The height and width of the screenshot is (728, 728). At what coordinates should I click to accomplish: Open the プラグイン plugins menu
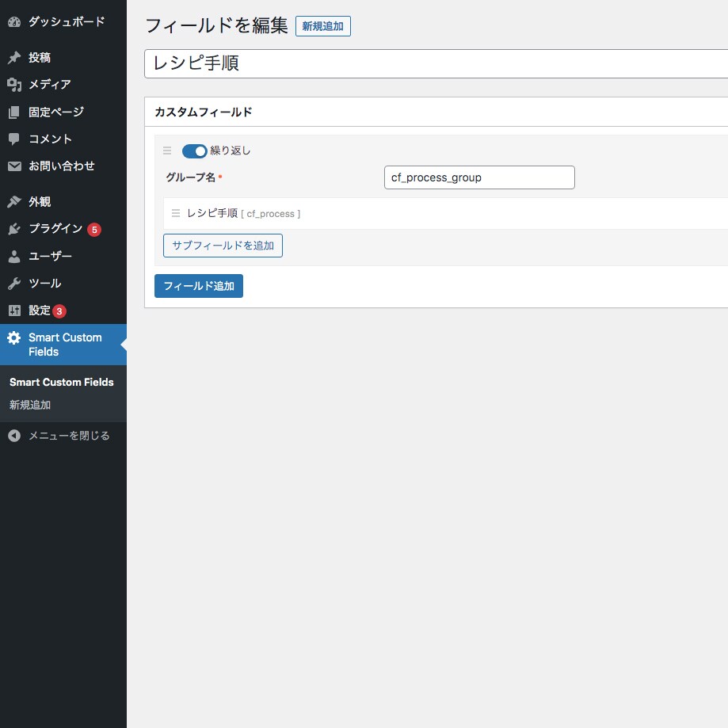coord(63,229)
